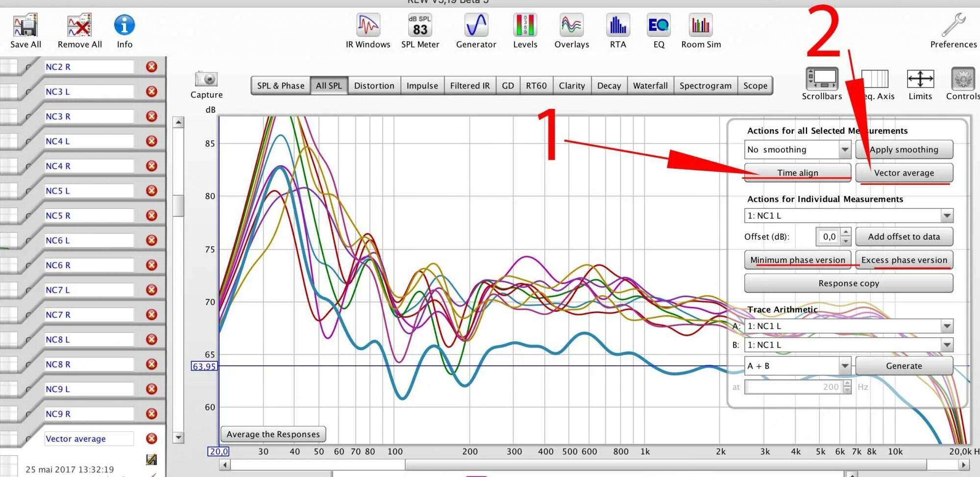
Task: Click save icon below Vector average entry
Action: click(151, 459)
